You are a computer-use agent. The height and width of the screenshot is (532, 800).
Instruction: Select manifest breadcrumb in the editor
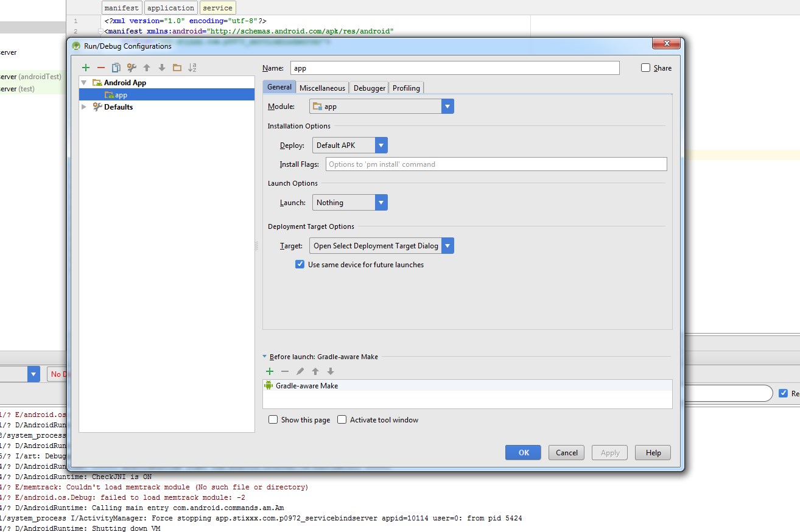(122, 8)
